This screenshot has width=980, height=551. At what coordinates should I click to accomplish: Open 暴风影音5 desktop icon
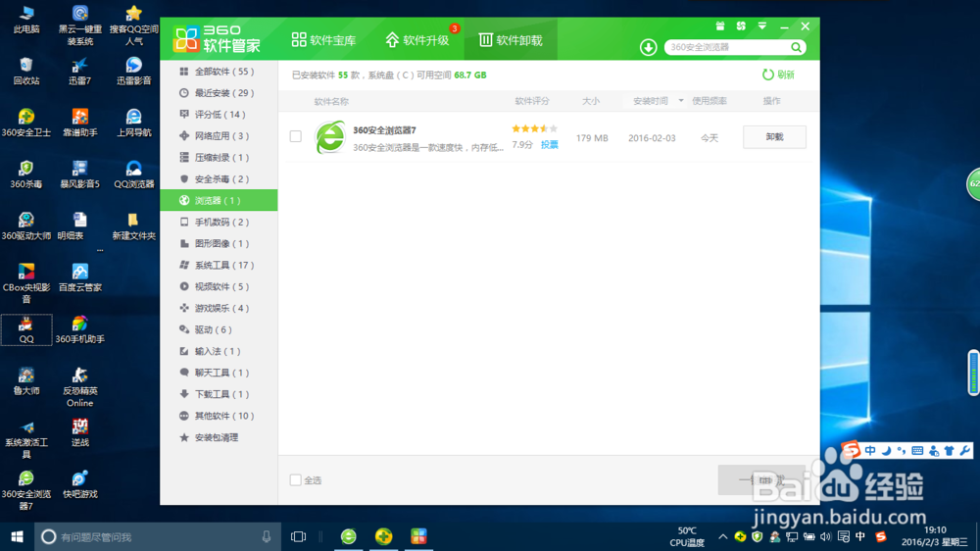tap(80, 175)
